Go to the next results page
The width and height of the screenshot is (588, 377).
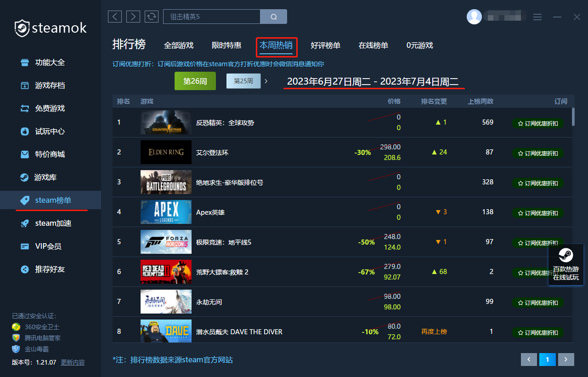click(566, 360)
